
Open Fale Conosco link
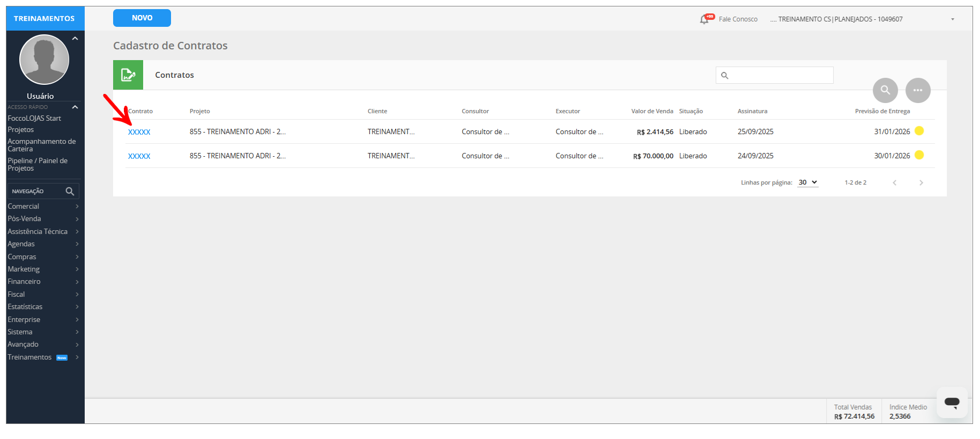[x=738, y=19]
